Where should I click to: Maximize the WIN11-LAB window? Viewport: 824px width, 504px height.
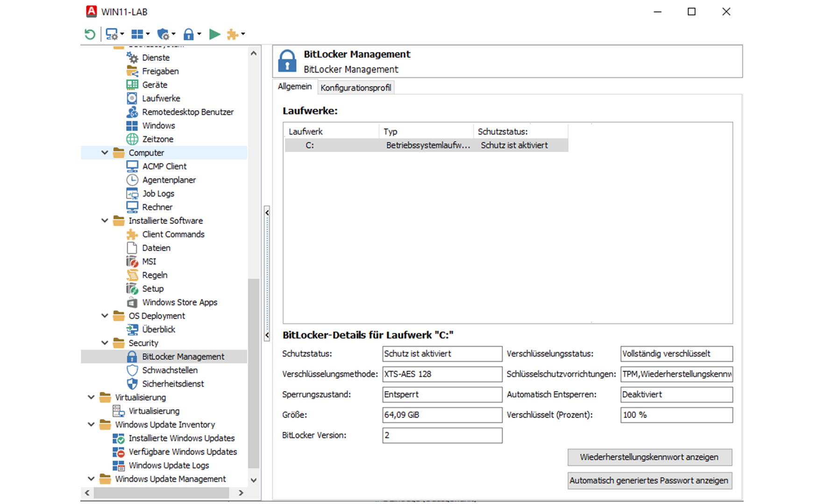(692, 12)
